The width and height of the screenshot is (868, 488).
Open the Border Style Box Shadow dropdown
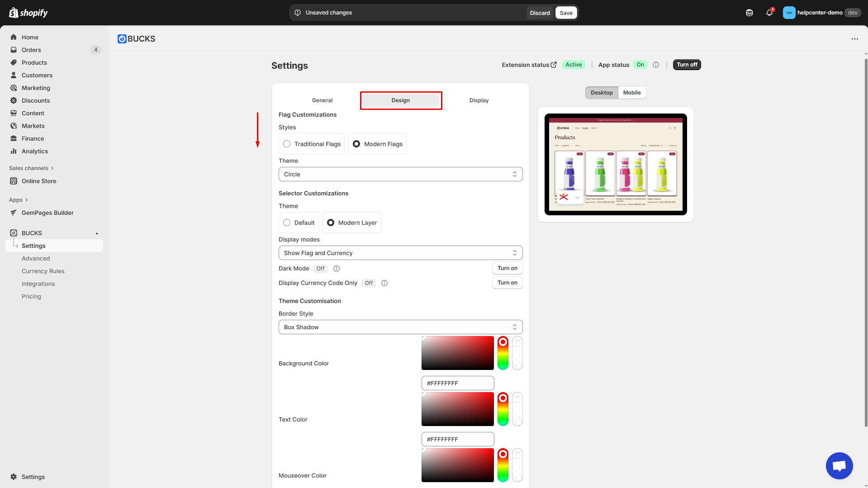tap(400, 327)
